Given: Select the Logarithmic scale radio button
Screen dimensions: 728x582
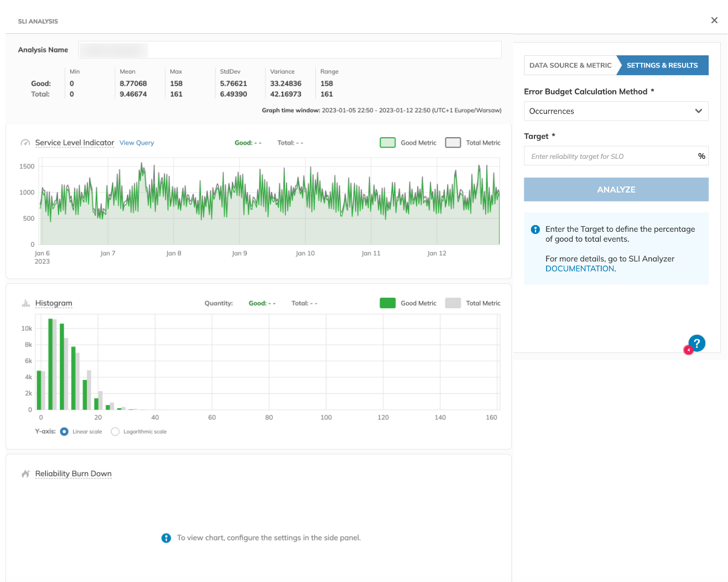Looking at the screenshot, I should coord(115,432).
